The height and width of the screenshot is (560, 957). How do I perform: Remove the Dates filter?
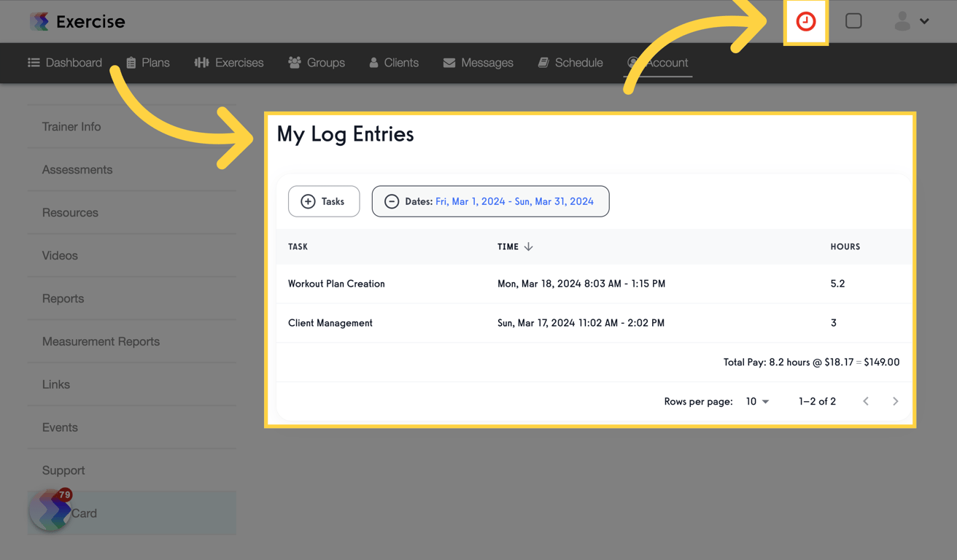pos(392,201)
